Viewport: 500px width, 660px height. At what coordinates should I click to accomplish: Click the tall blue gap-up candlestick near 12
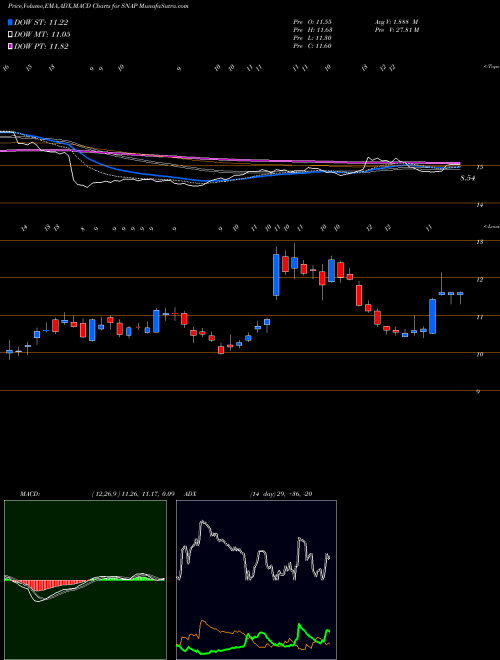(276, 274)
